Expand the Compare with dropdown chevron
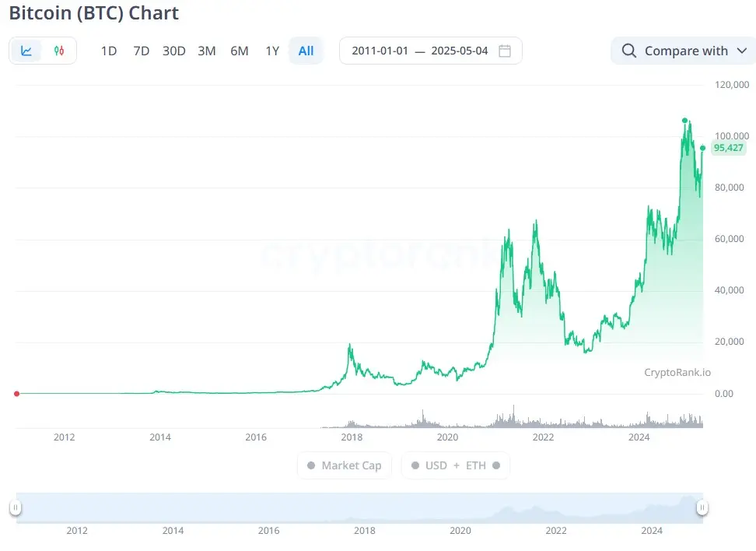This screenshot has width=756, height=551. [742, 51]
